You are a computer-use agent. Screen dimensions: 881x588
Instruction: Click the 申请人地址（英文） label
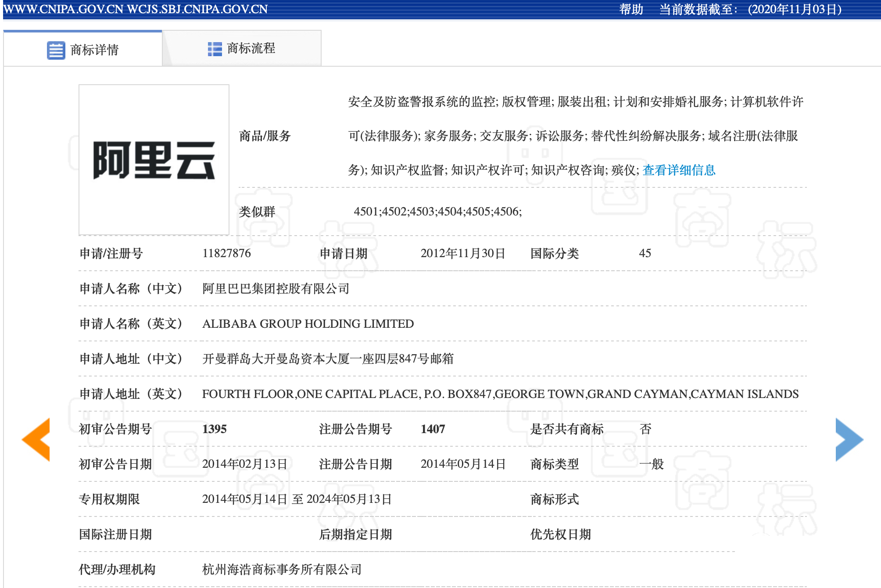click(131, 394)
